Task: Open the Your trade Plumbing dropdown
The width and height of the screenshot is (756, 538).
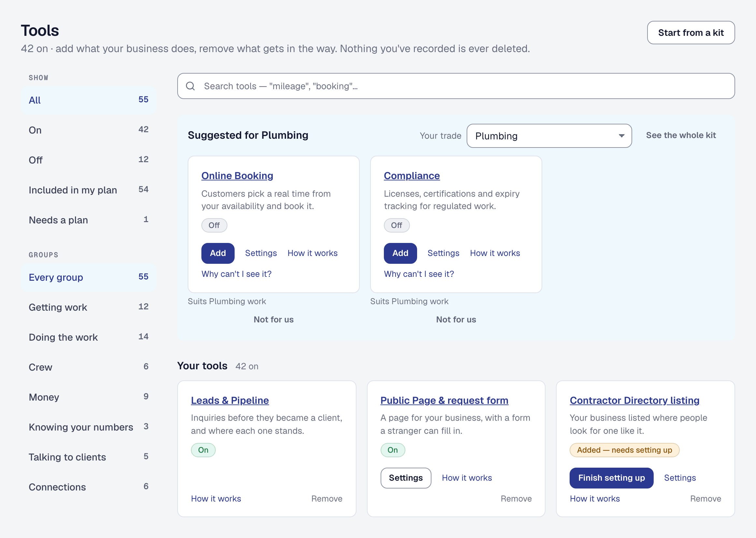Action: point(549,136)
